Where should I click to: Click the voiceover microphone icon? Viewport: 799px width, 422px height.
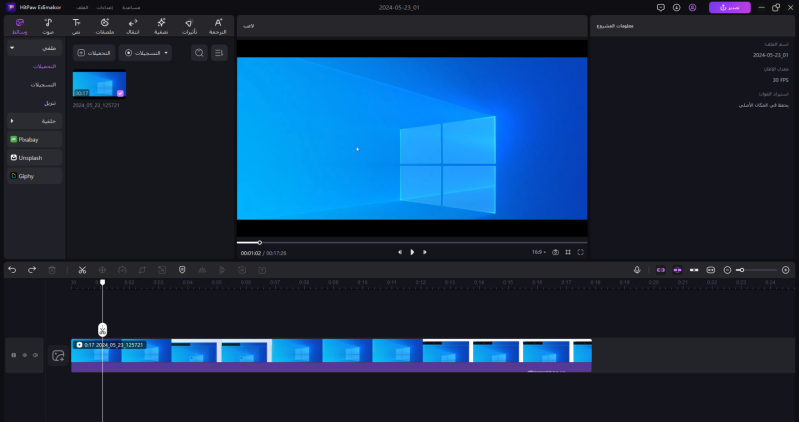click(x=637, y=270)
